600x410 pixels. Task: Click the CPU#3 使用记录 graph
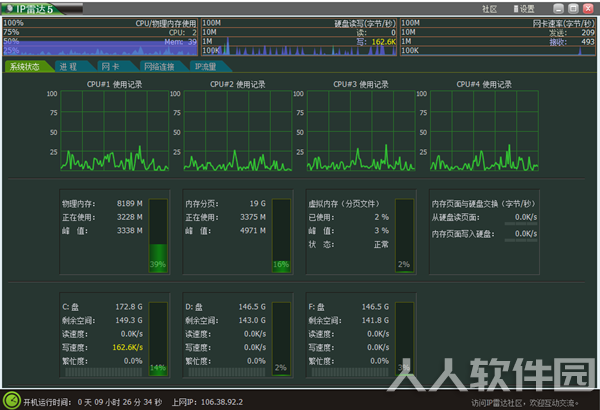point(361,131)
